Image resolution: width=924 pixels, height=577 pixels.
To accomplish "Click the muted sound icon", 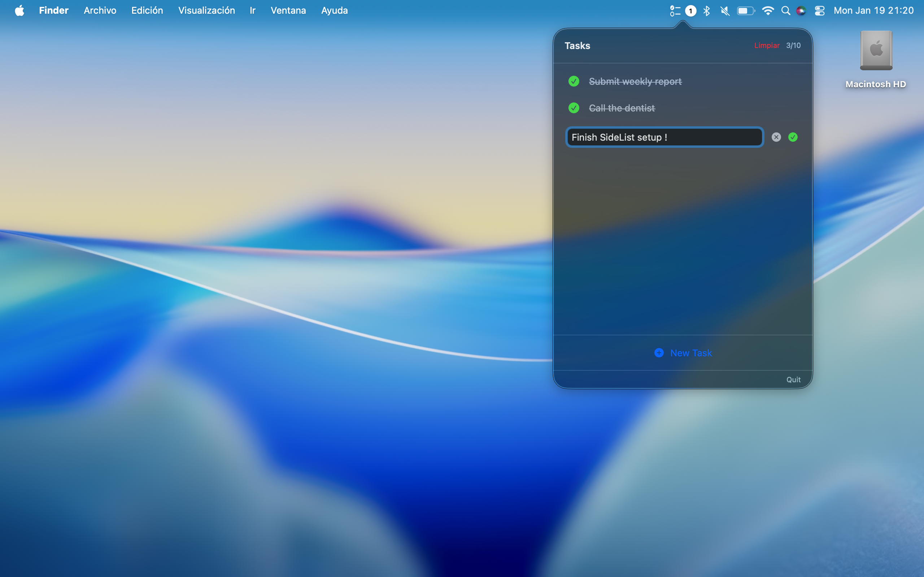I will pos(724,10).
